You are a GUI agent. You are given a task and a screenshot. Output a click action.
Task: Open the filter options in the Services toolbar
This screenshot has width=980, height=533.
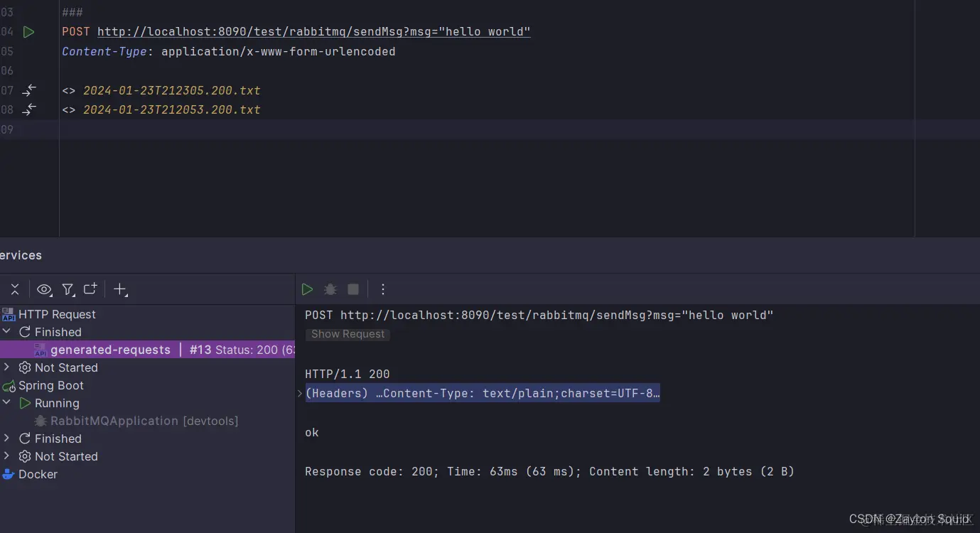click(68, 289)
